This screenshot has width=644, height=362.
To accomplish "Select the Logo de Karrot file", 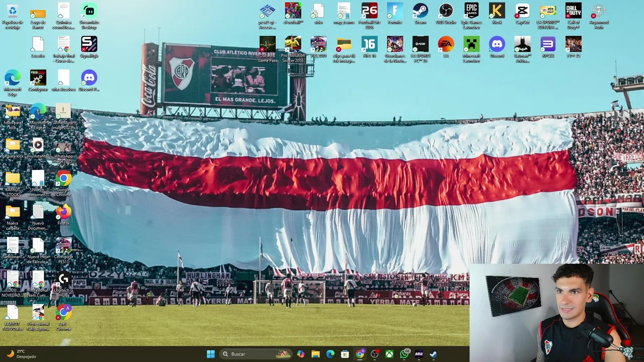I will tap(38, 16).
